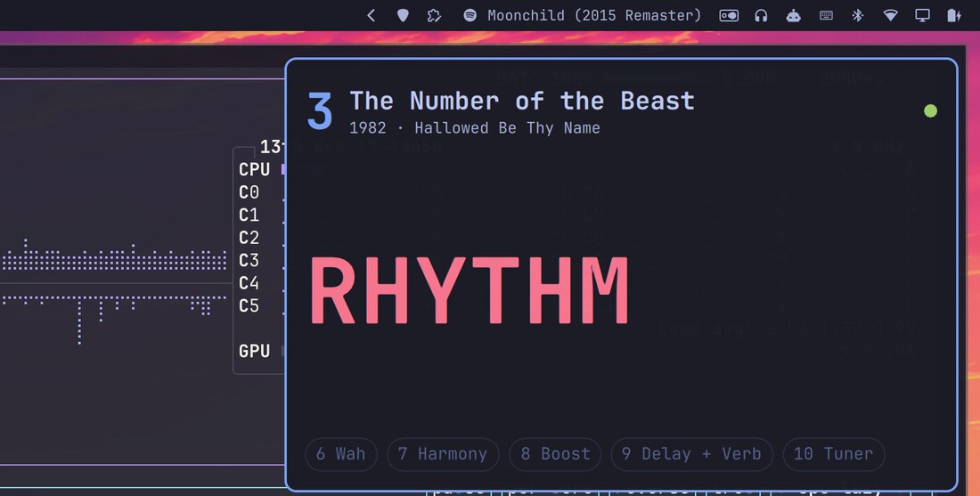Click the preset number 3

tap(319, 111)
